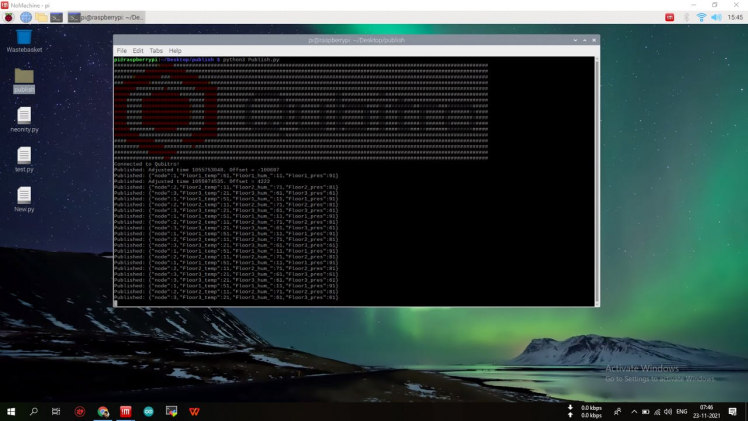
Task: Switch to Google Chrome on the taskbar
Action: [103, 411]
